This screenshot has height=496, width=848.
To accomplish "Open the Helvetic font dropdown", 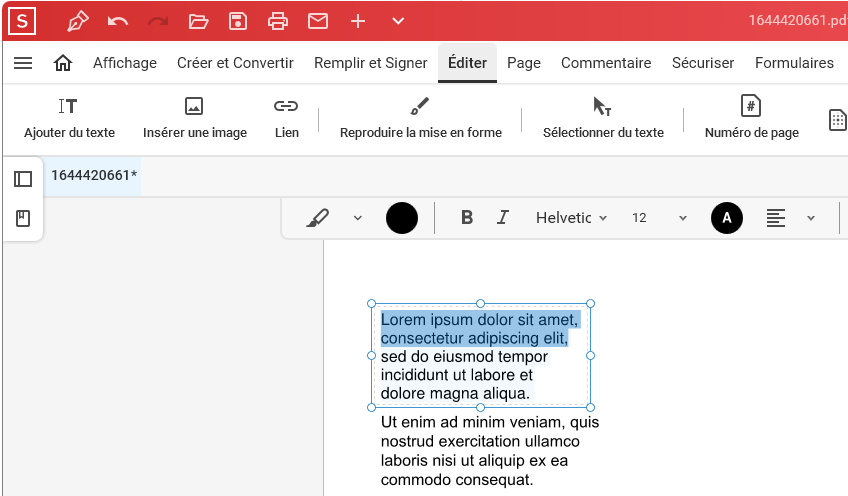I will tap(572, 217).
